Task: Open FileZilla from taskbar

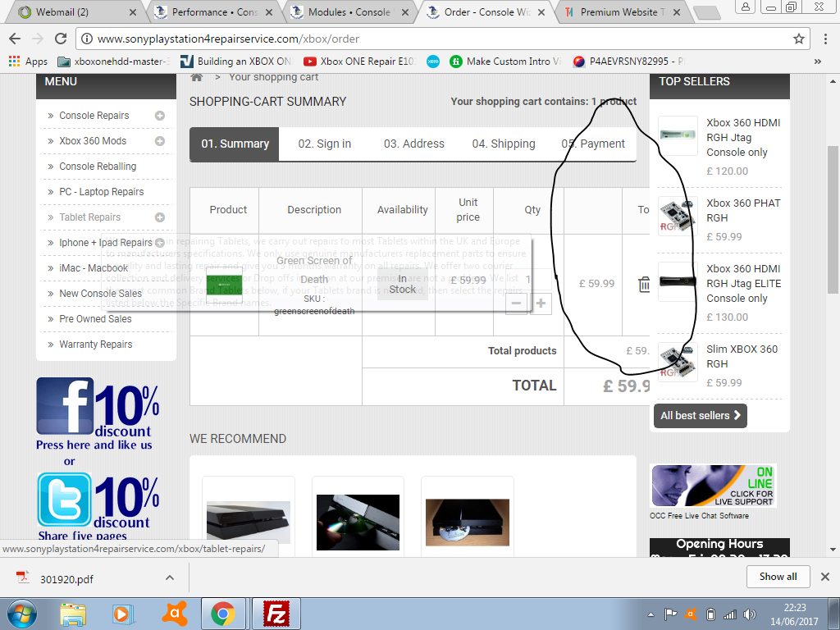Action: point(276,614)
